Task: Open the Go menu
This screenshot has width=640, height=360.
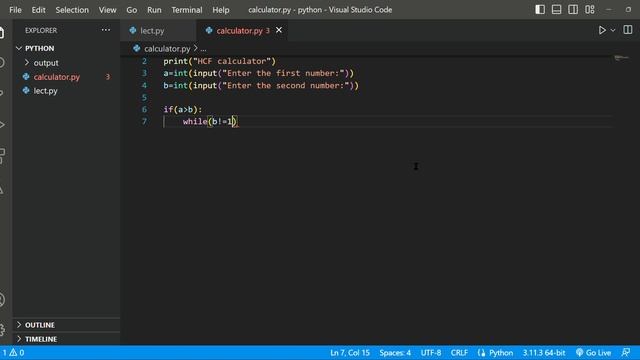Action: point(131,10)
